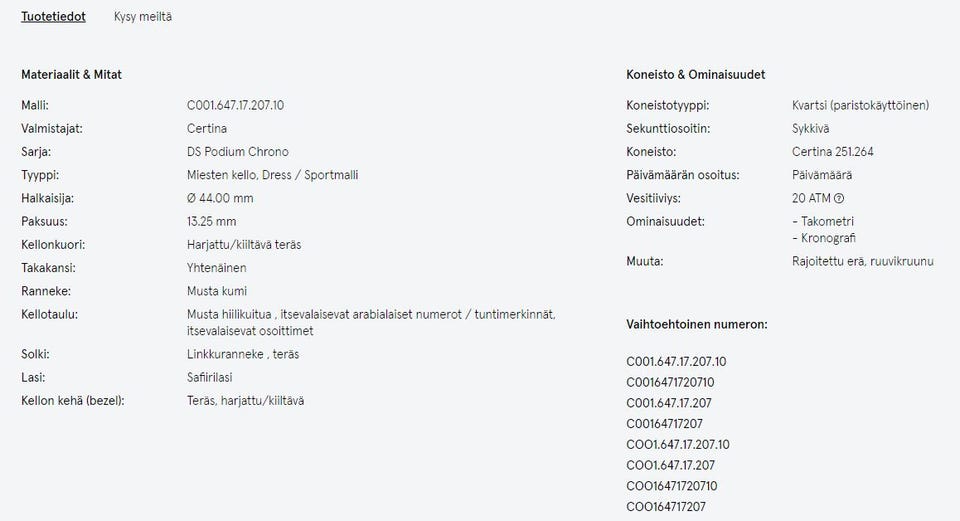Select the last alternative number COO164717207
The width and height of the screenshot is (960, 521).
point(666,507)
